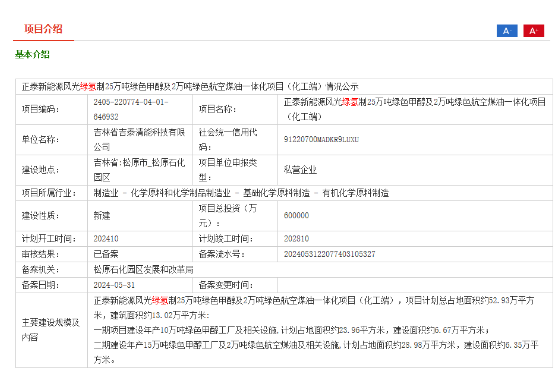Select the credit code 91220700MADKR9LUXU

click(321, 139)
